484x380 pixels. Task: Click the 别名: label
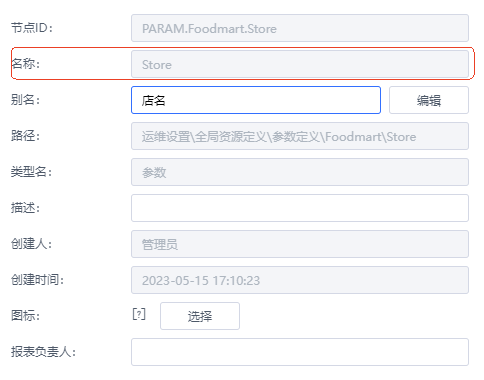click(x=25, y=100)
